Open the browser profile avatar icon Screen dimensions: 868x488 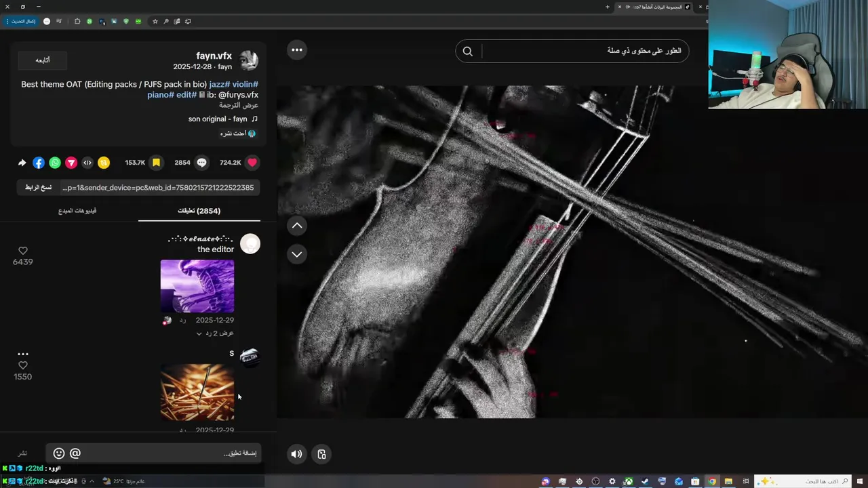click(x=47, y=21)
